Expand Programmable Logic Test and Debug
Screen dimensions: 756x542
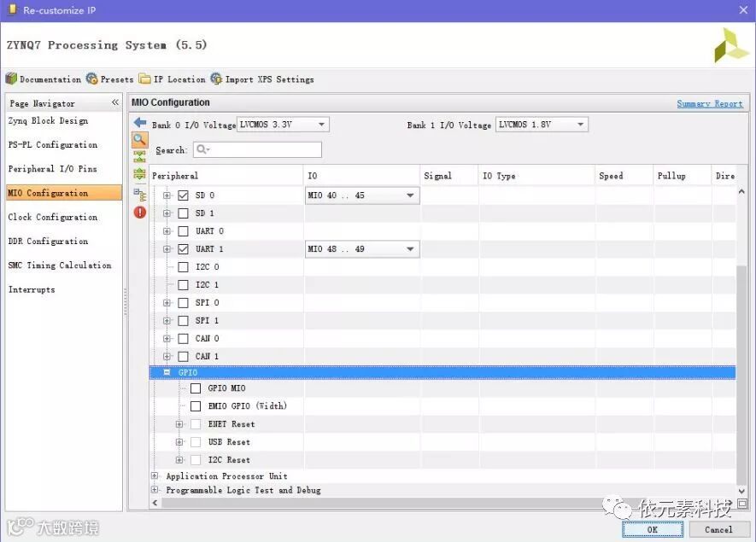[155, 490]
